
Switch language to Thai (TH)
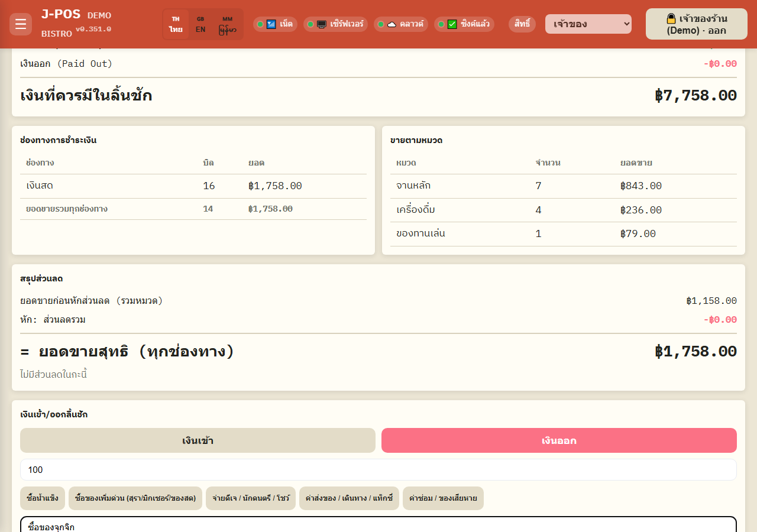176,24
